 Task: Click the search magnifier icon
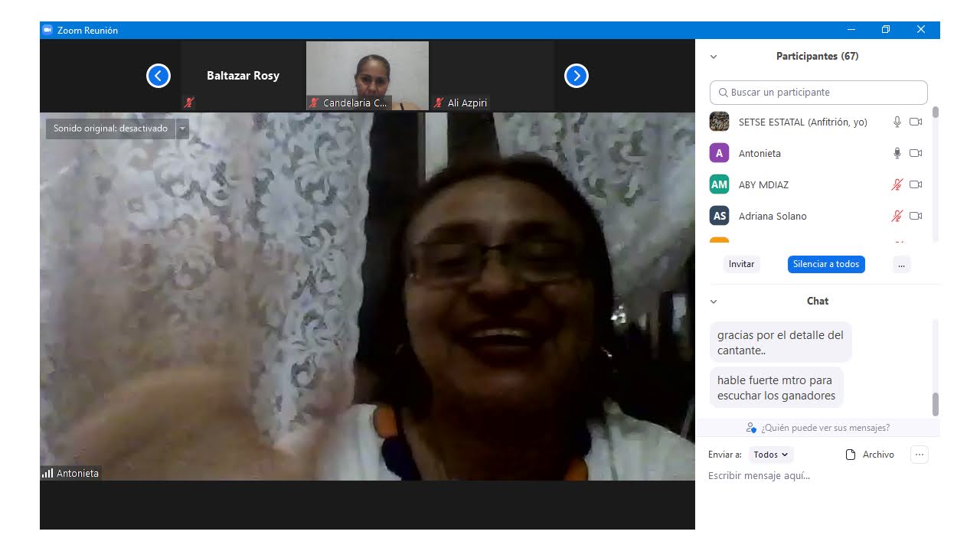723,93
